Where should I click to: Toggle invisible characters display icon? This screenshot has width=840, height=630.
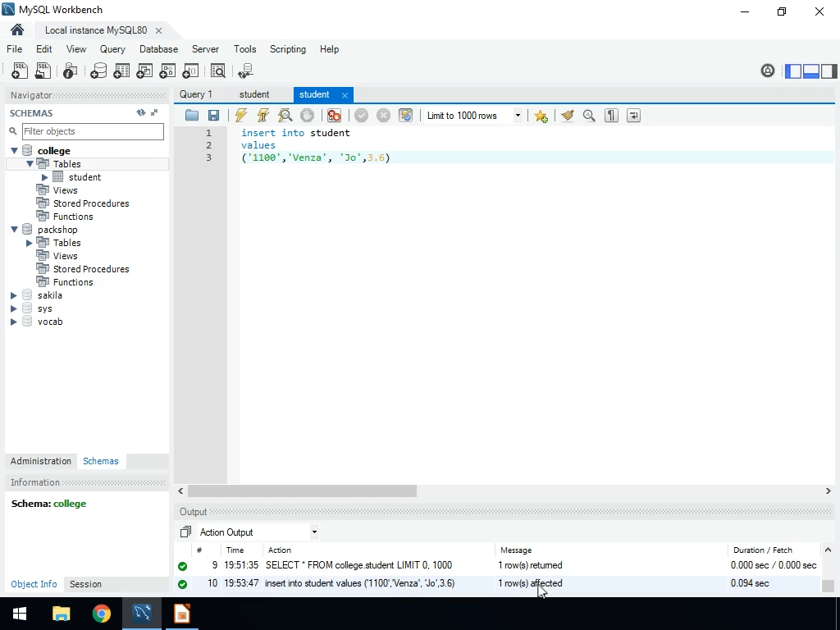[x=611, y=115]
